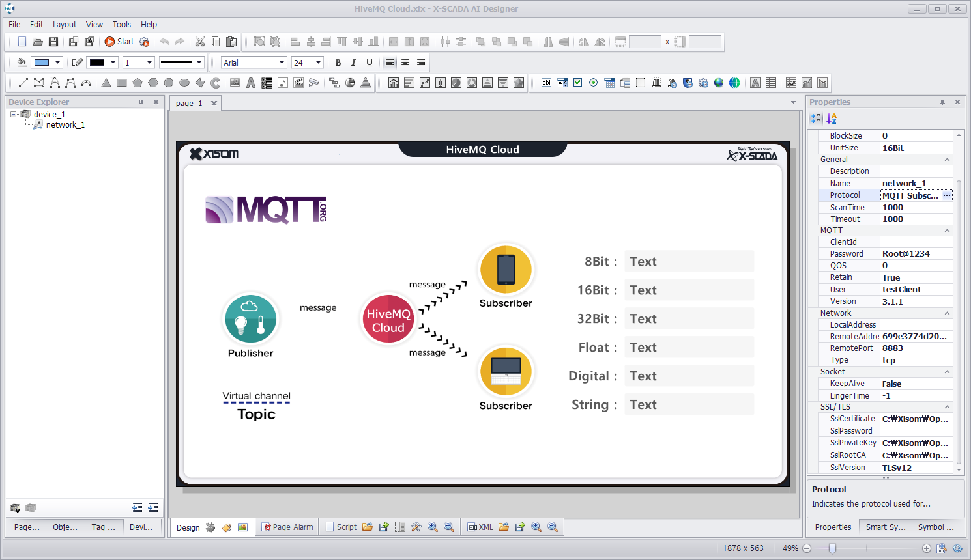Open the line width dropdown showing 1
The height and width of the screenshot is (560, 971).
point(149,63)
